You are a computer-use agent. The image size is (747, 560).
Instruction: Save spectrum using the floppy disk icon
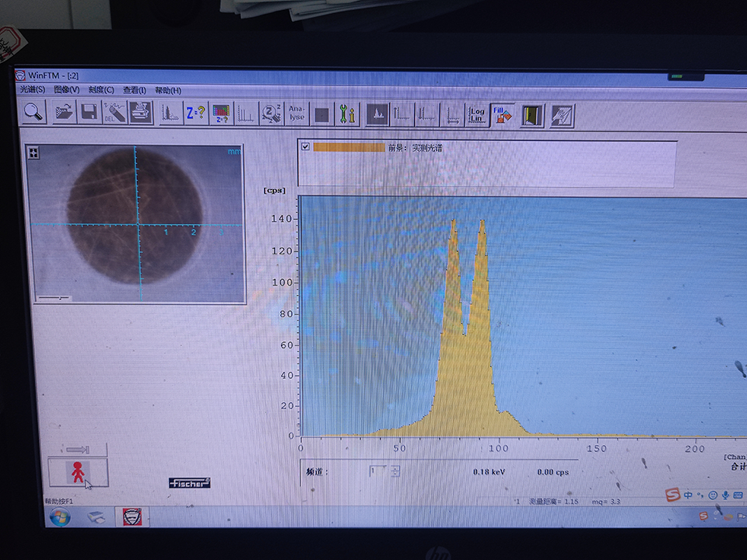point(89,113)
